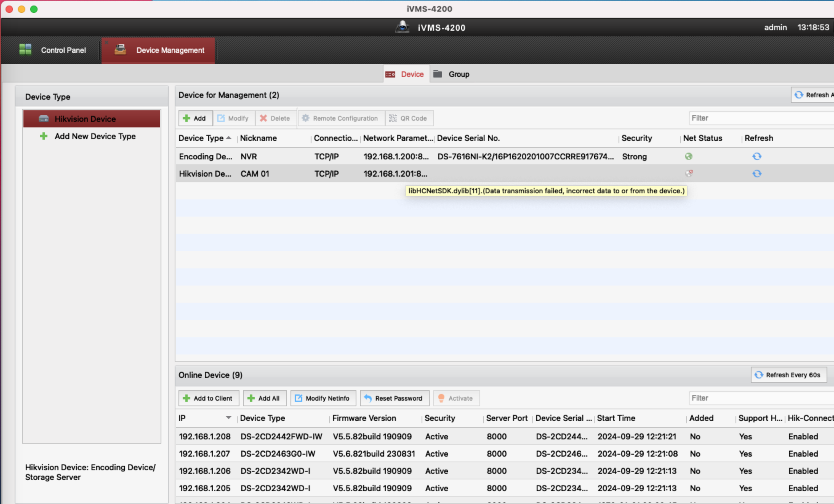Click the green net status icon for NVR
The width and height of the screenshot is (834, 504).
coord(688,156)
